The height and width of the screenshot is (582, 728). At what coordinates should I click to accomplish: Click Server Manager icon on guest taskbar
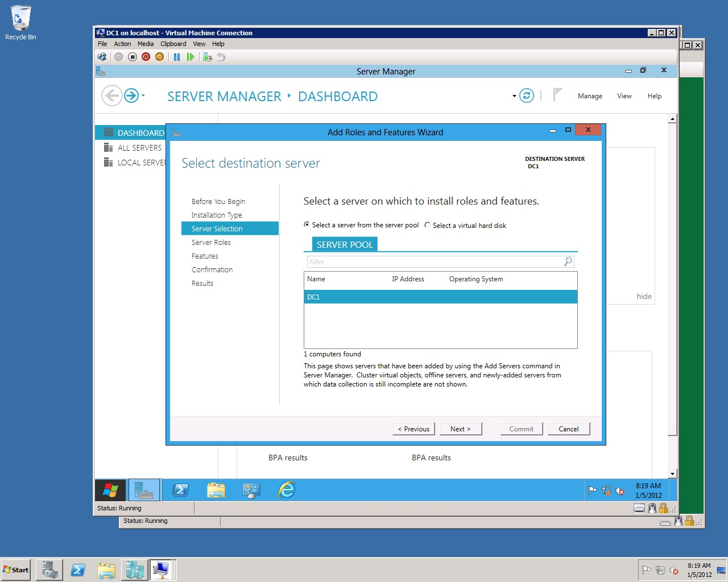click(144, 490)
